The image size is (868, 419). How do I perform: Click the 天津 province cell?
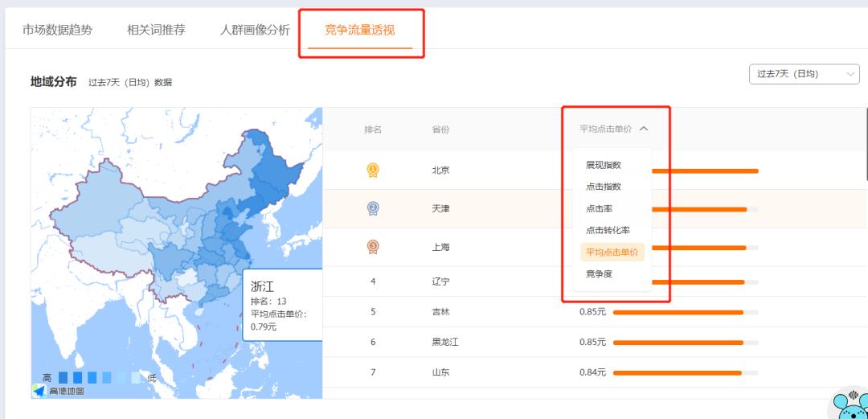[x=440, y=208]
